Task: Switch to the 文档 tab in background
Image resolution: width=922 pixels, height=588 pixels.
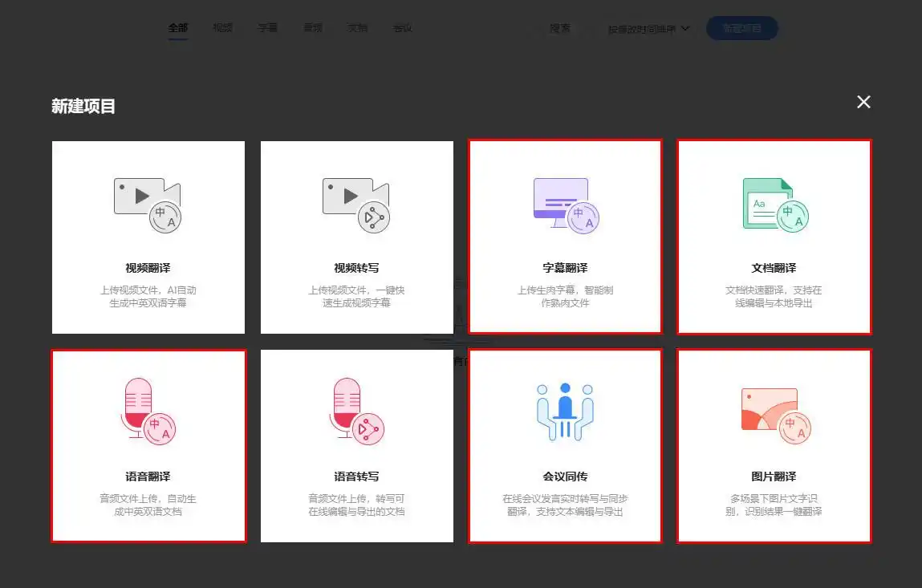Action: pyautogui.click(x=358, y=28)
